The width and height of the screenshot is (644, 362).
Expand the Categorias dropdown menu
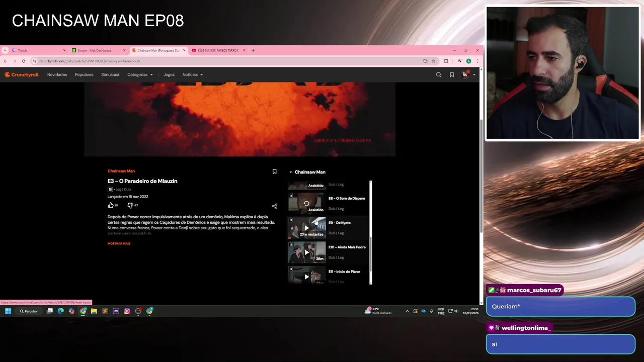140,74
